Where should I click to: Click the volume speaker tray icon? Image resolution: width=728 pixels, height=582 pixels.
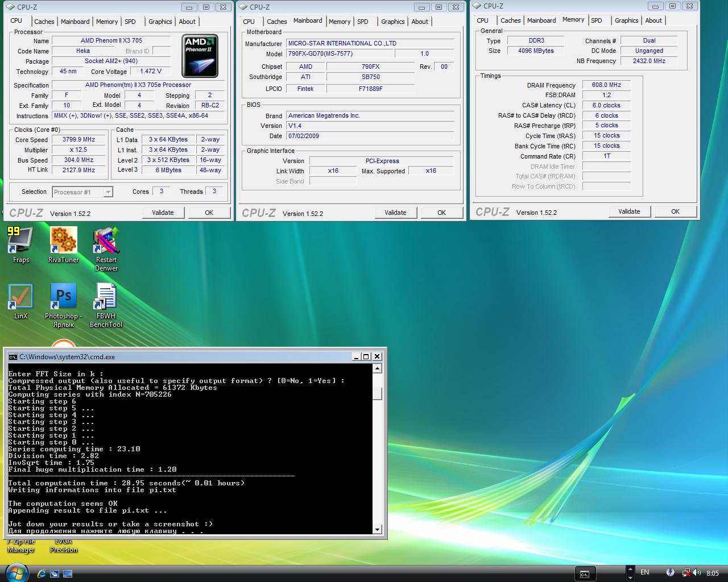tap(697, 573)
